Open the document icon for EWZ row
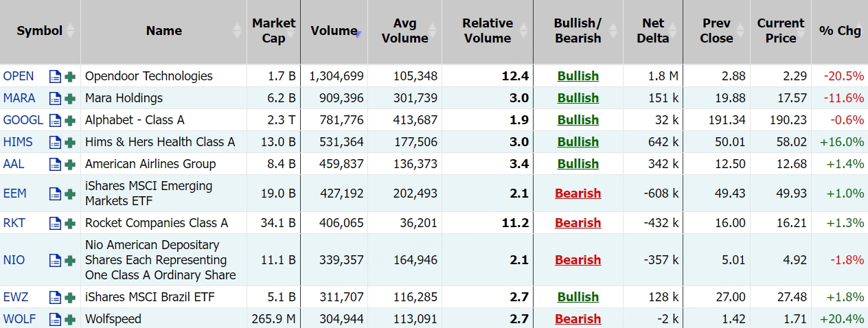The width and height of the screenshot is (868, 328). tap(55, 297)
